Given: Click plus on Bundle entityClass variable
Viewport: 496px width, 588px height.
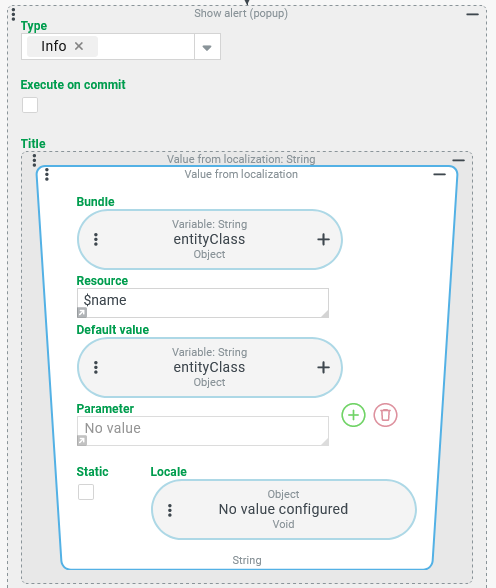Looking at the screenshot, I should click(x=324, y=239).
